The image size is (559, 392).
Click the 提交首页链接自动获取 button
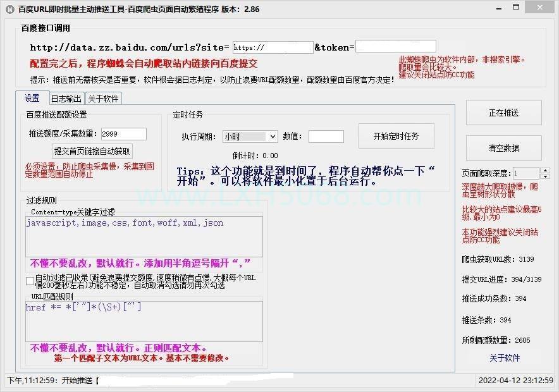92,152
